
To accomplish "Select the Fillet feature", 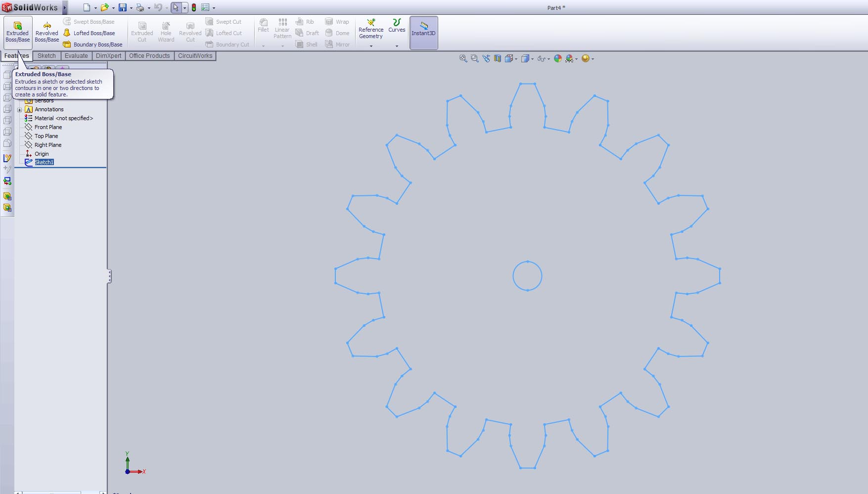I will pos(264,26).
